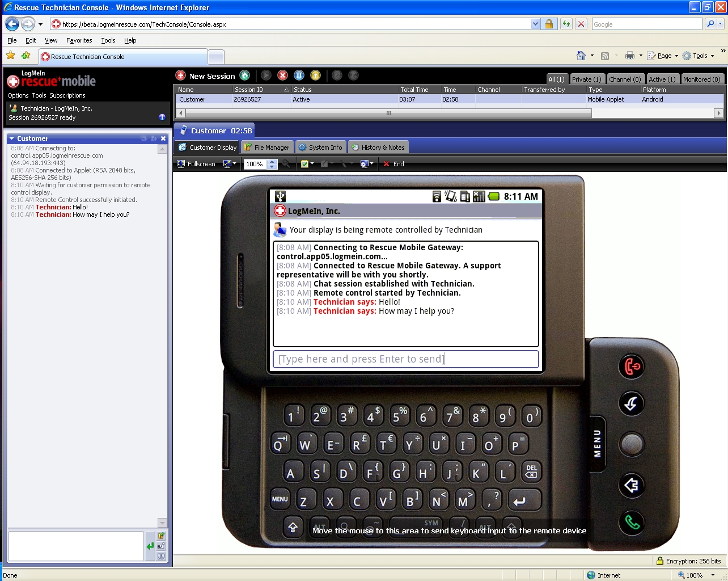Open the screen settings dropdown beside Fullscreen
Viewport: 728px width, 581px height.
tap(230, 164)
